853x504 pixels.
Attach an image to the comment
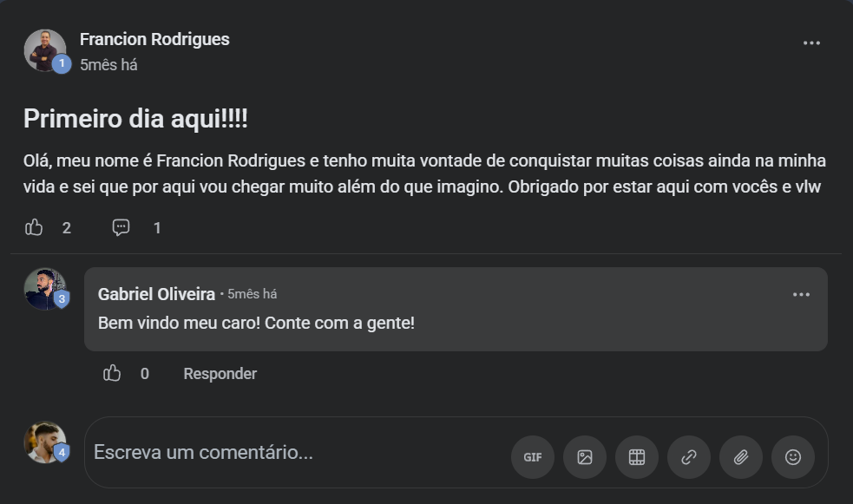pyautogui.click(x=585, y=457)
